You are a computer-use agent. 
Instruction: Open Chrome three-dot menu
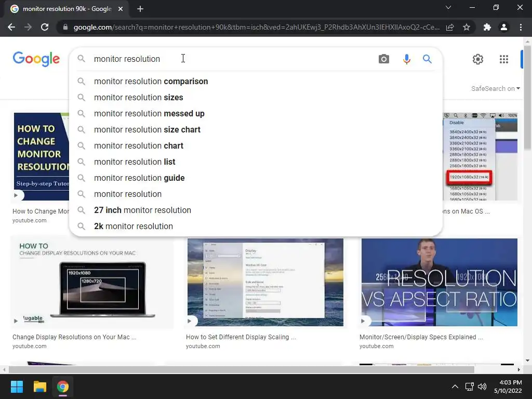[x=521, y=27]
